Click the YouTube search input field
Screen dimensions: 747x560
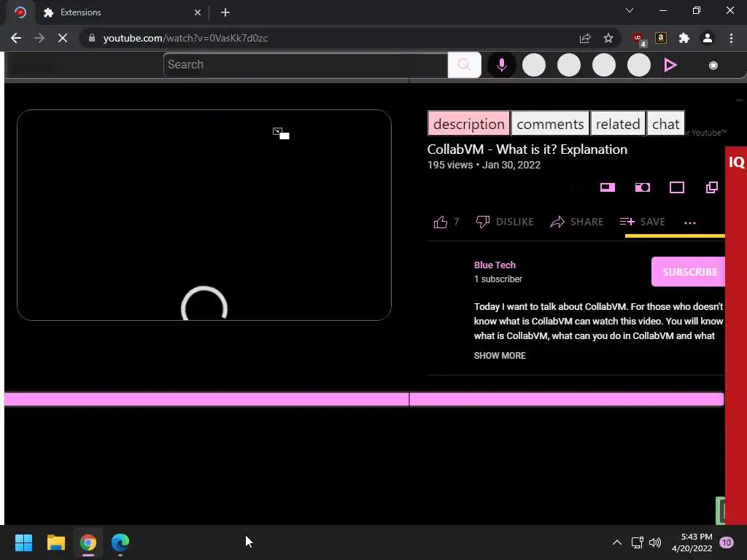[306, 65]
